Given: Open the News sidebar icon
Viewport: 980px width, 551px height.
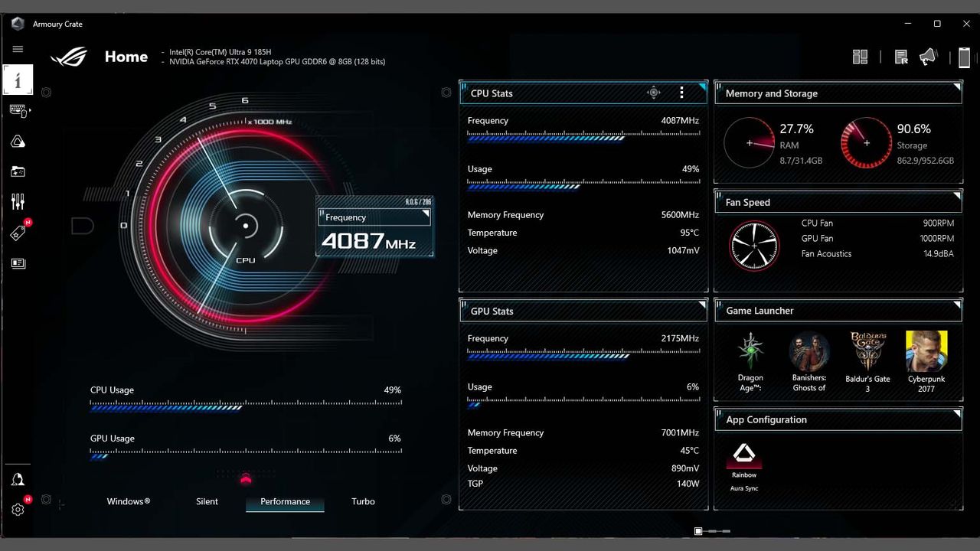Looking at the screenshot, I should pos(18,263).
